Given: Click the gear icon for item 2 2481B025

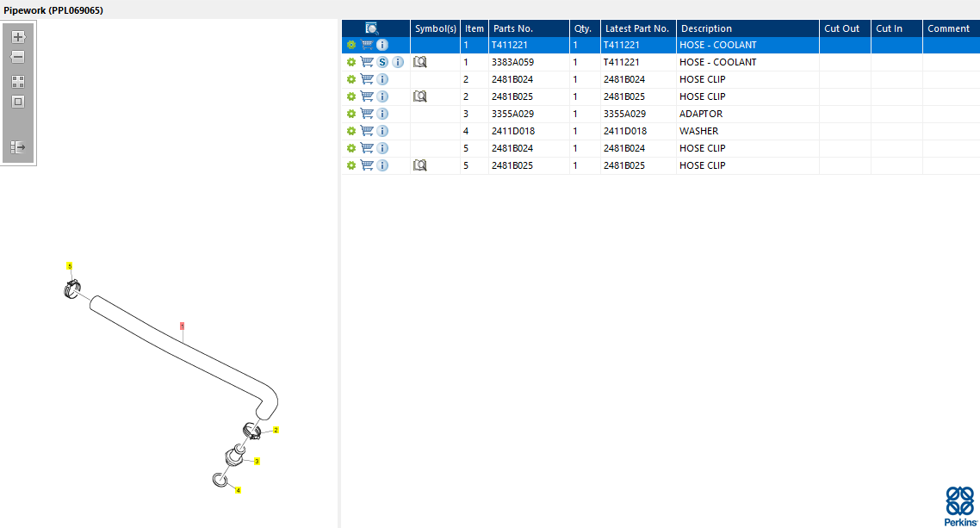Looking at the screenshot, I should coord(351,96).
